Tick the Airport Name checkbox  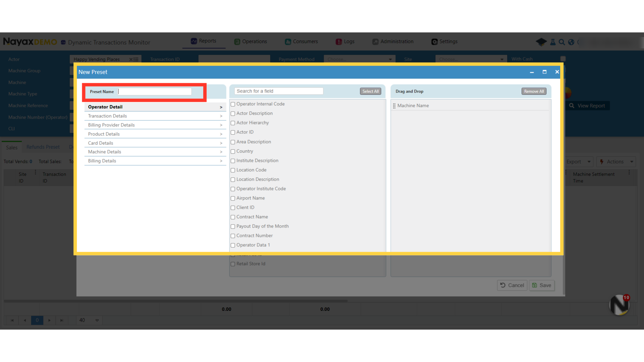233,198
